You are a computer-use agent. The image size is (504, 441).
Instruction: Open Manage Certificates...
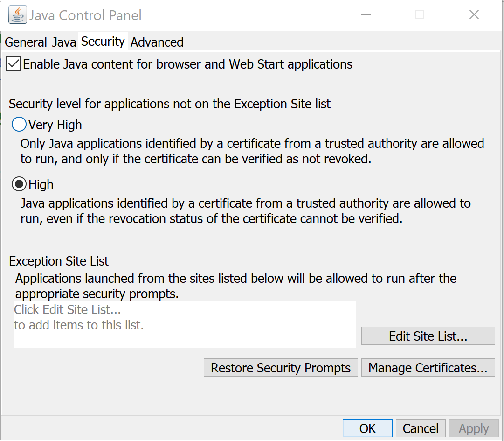[x=428, y=367]
